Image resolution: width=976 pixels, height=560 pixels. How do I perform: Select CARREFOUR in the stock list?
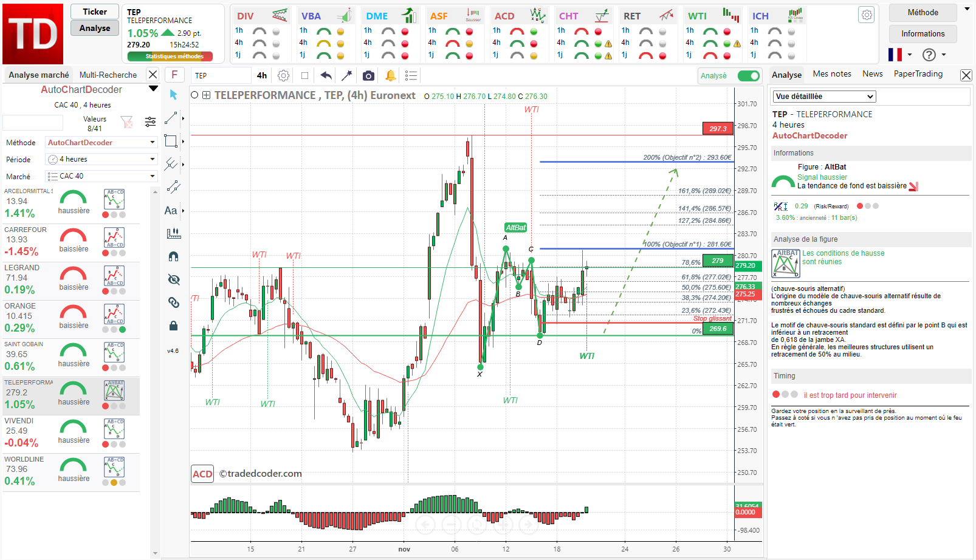71,243
